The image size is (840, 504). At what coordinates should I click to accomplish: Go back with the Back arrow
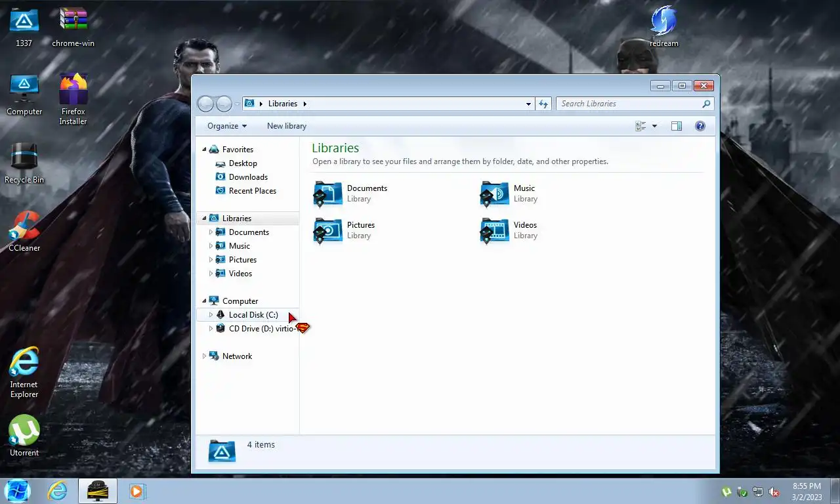click(x=205, y=104)
